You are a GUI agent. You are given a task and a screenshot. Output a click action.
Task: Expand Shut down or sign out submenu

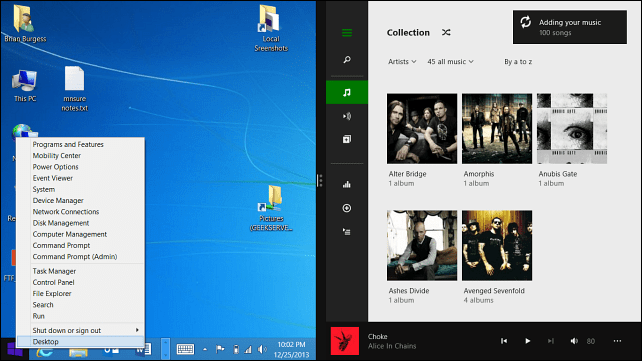coord(80,330)
